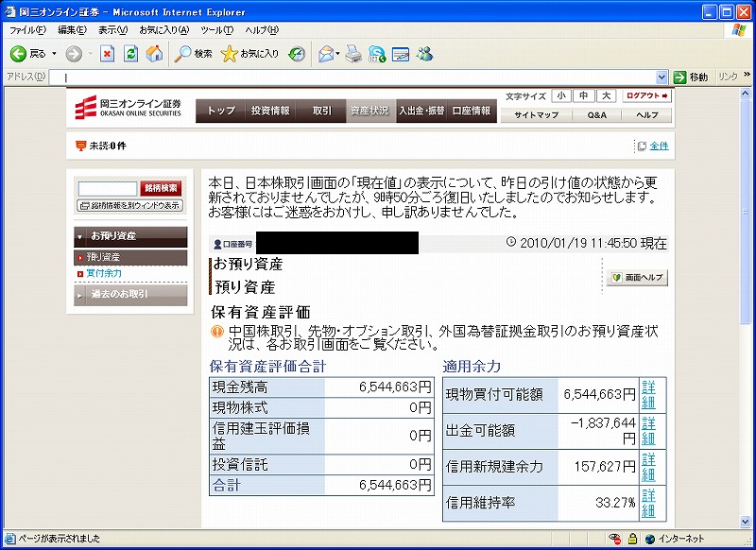Image resolution: width=756 pixels, height=550 pixels.
Task: Go to the IE Home page icon
Action: 153,54
